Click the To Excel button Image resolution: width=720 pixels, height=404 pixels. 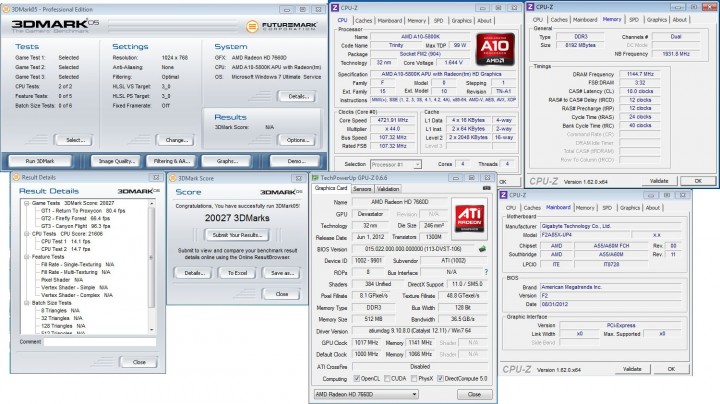(237, 273)
